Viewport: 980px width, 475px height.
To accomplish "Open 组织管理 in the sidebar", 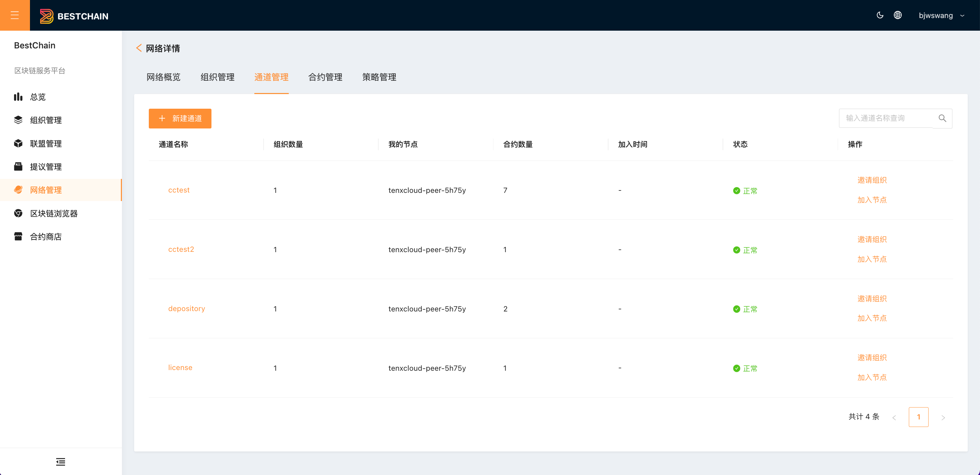I will point(61,120).
